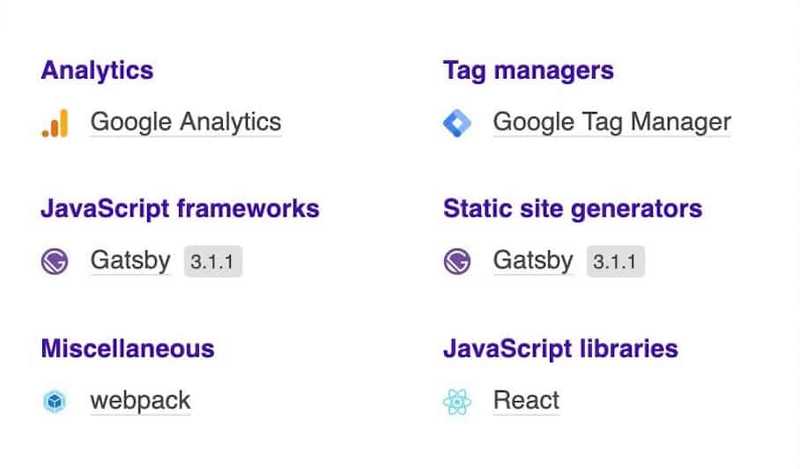The width and height of the screenshot is (800, 469).
Task: Open the webpack technology link
Action: [x=140, y=401]
